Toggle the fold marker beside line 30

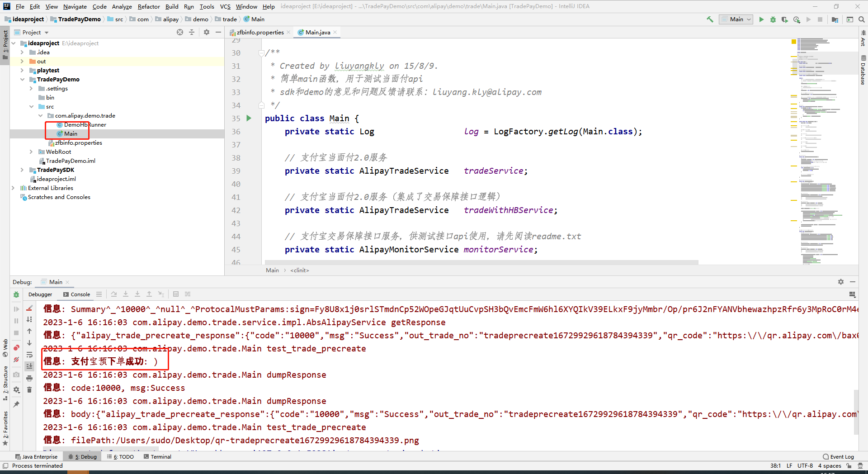pyautogui.click(x=261, y=53)
